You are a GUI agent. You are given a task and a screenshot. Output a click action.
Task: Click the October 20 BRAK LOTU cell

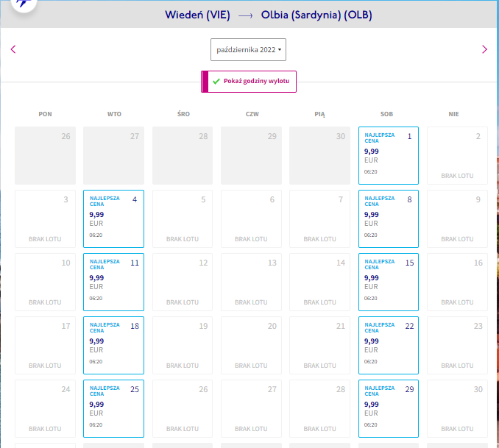pyautogui.click(x=251, y=346)
